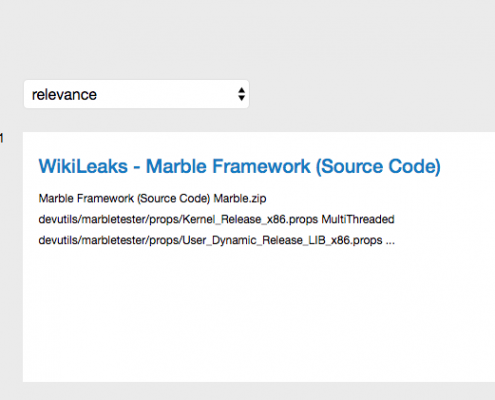Image resolution: width=495 pixels, height=400 pixels.
Task: Click the MultiThreaded word in the snippet
Action: 358,219
